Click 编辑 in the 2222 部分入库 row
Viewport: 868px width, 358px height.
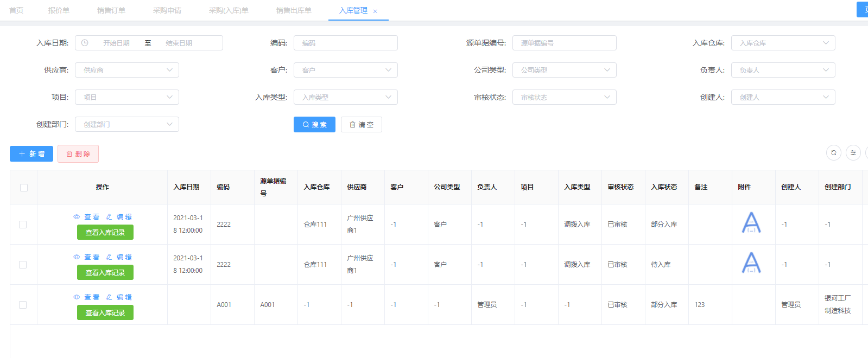(119, 216)
